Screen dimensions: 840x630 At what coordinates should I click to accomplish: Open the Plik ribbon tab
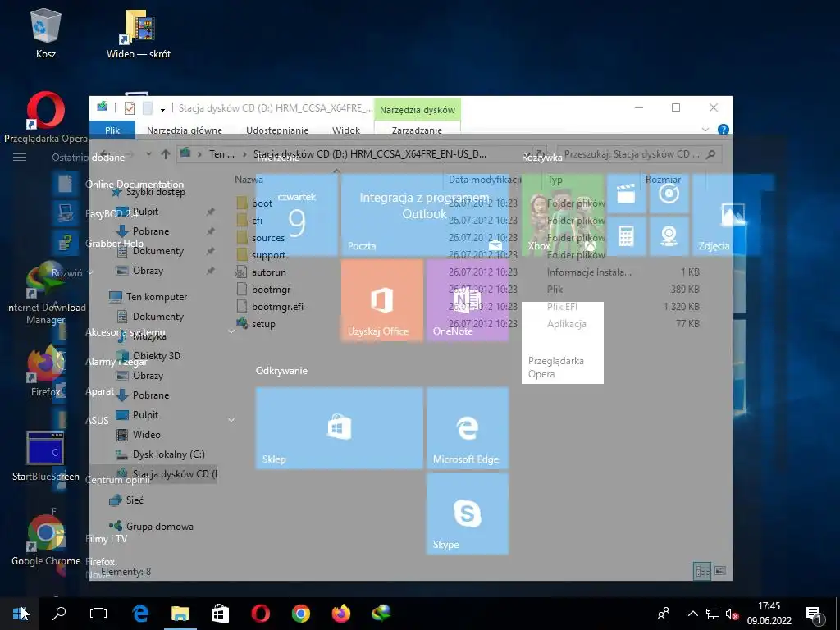tap(112, 130)
